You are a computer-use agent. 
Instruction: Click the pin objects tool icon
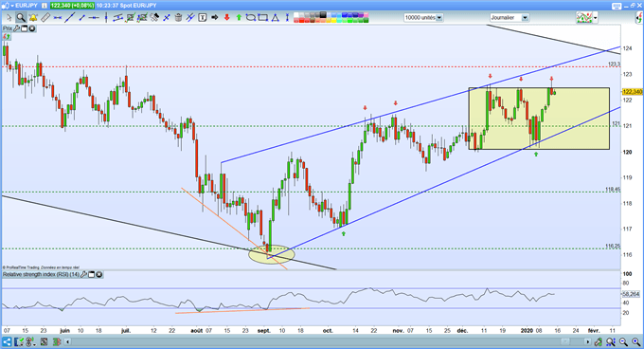click(x=154, y=18)
